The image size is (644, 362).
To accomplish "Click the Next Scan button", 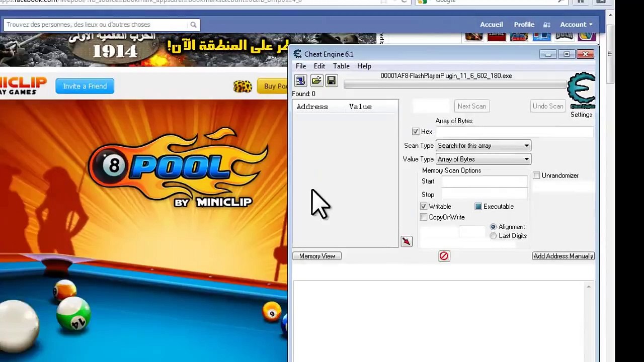I will click(472, 106).
